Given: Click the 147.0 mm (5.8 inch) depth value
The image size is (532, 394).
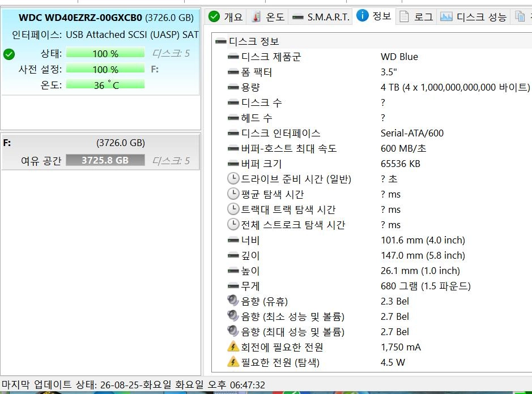Looking at the screenshot, I should coord(423,255).
